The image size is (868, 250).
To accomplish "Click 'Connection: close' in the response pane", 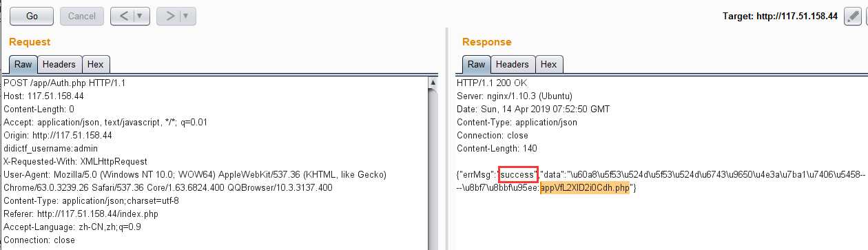I will 493,135.
